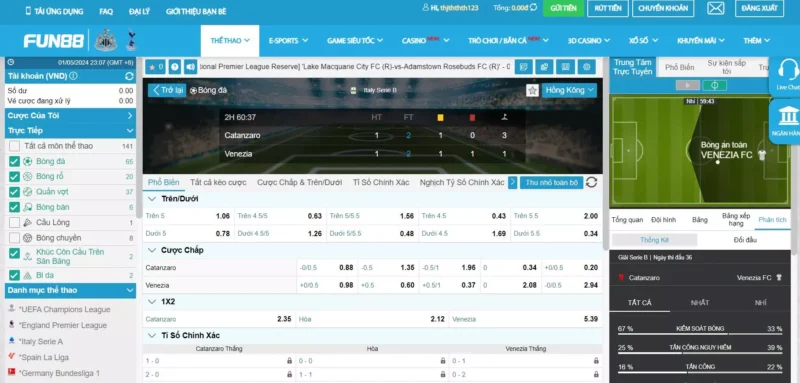Enable the Tất cả môn thể thao checkbox
The height and width of the screenshot is (383, 800).
click(14, 146)
